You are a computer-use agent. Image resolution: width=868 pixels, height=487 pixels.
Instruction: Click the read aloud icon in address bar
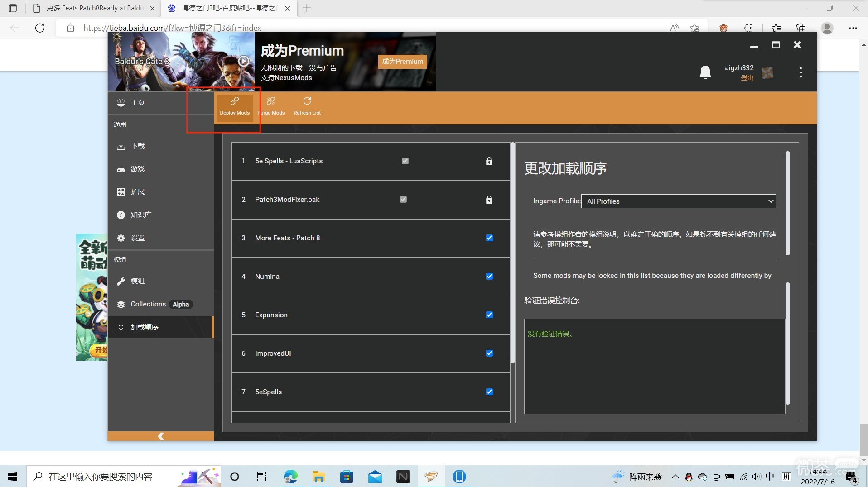pos(674,28)
